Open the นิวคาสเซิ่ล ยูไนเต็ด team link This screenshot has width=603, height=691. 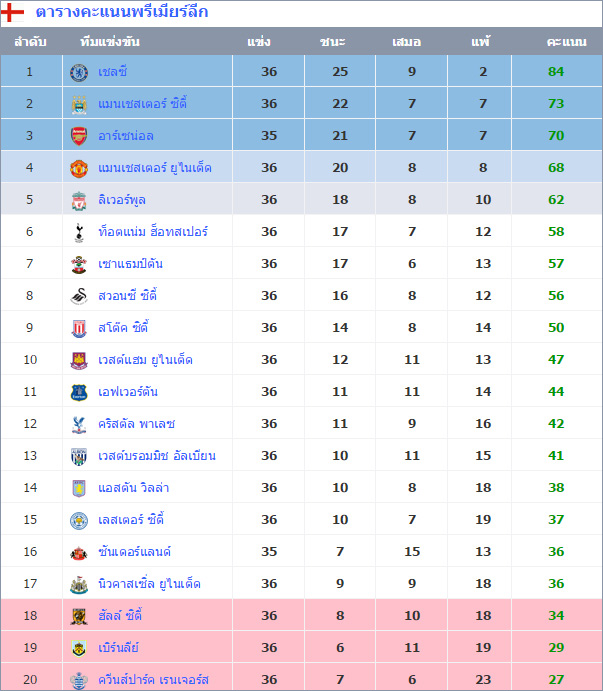149,584
